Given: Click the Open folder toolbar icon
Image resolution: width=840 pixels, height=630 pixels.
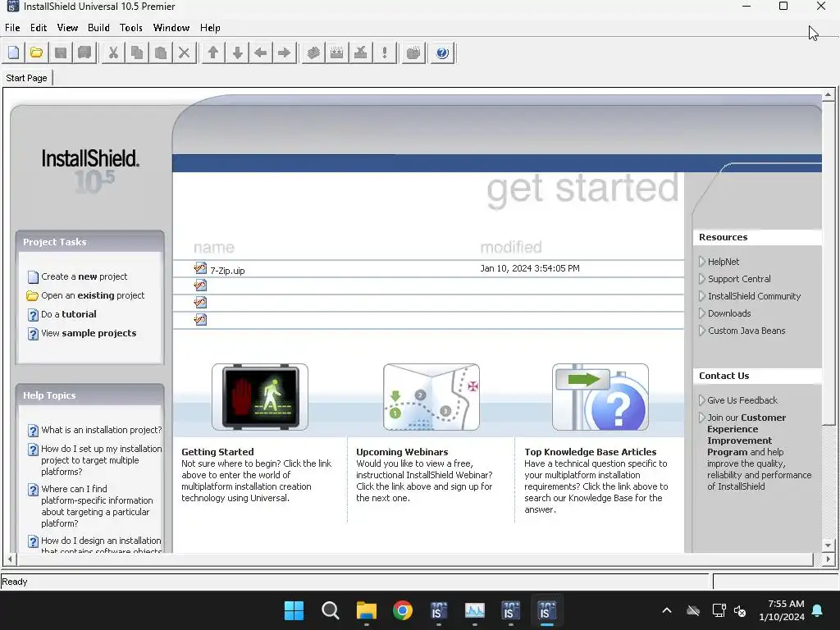Looking at the screenshot, I should pos(36,52).
